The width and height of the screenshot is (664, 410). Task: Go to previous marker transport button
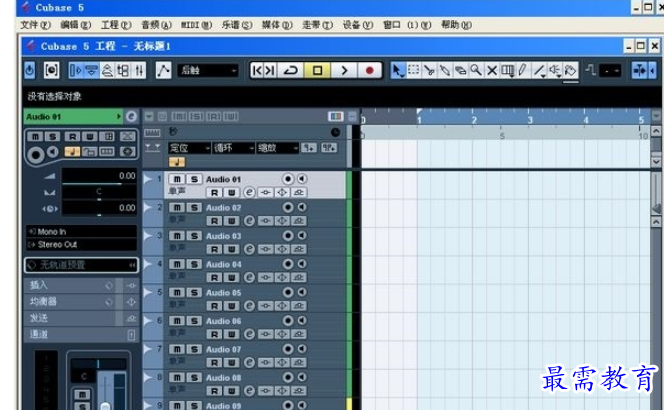click(x=257, y=70)
